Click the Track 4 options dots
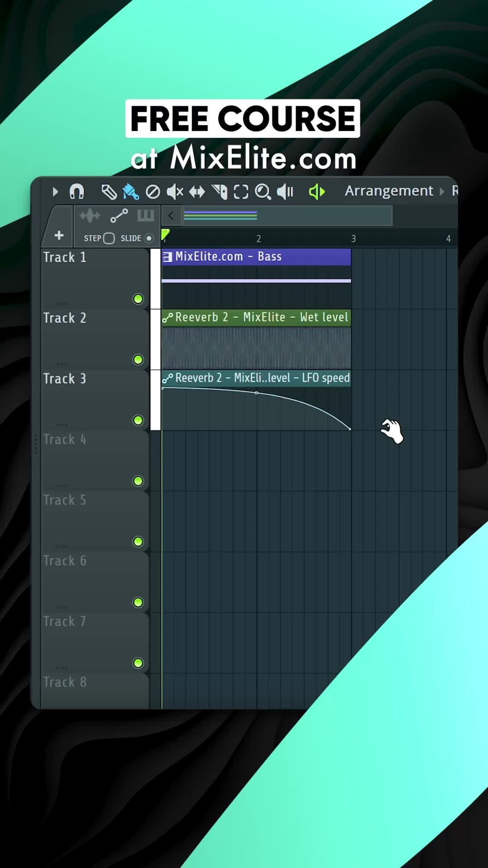Viewport: 488px width, 868px height. point(62,486)
